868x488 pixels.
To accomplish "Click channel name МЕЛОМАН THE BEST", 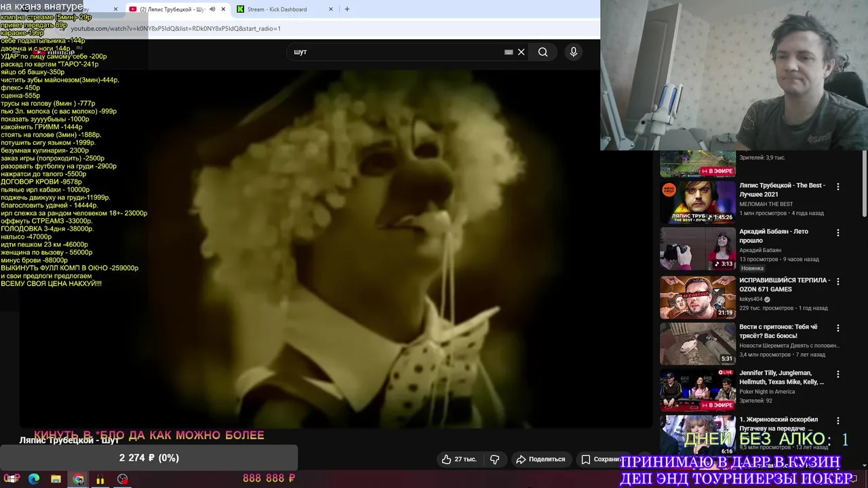I will (766, 204).
